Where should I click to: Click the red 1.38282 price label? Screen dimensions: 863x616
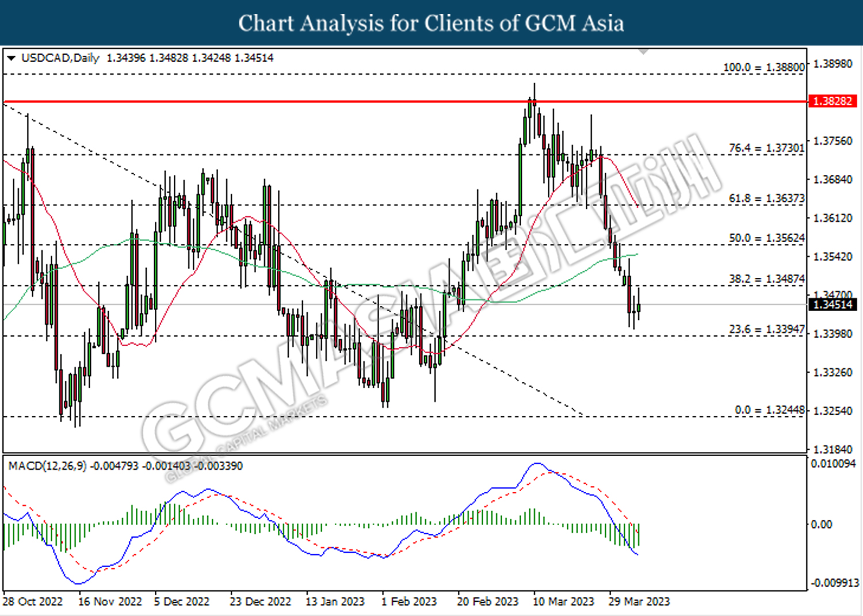point(833,101)
